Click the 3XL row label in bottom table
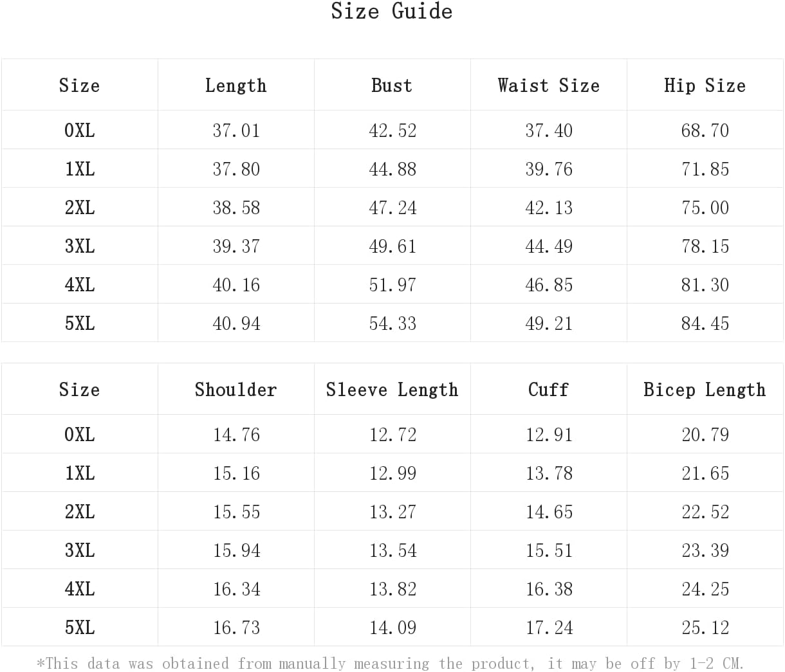 point(80,550)
